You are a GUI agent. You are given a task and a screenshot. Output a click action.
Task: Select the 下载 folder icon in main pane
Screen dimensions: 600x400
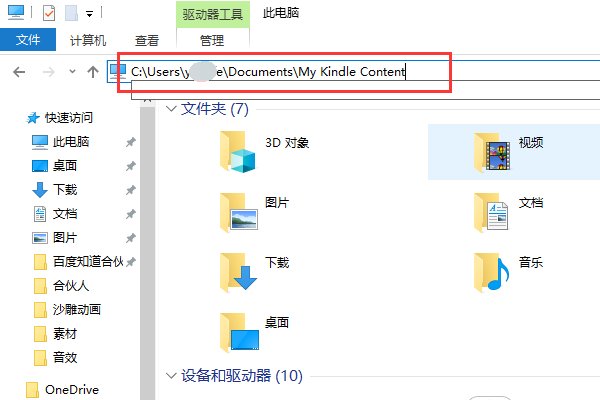(x=238, y=272)
